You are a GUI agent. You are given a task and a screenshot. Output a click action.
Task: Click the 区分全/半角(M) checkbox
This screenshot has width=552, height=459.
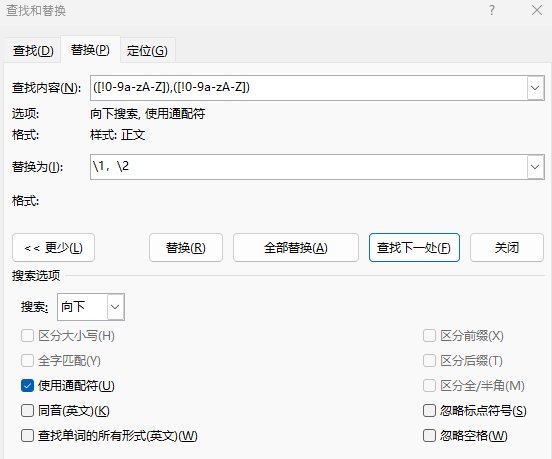[429, 386]
